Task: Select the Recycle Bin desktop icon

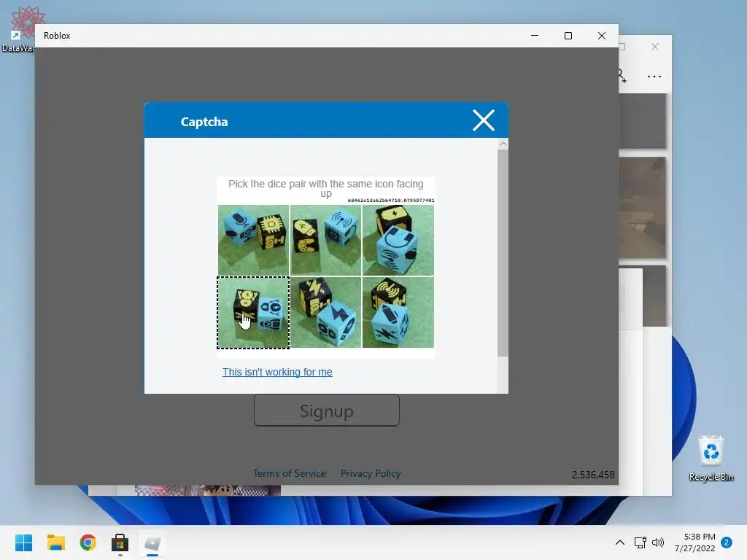Action: [x=711, y=458]
